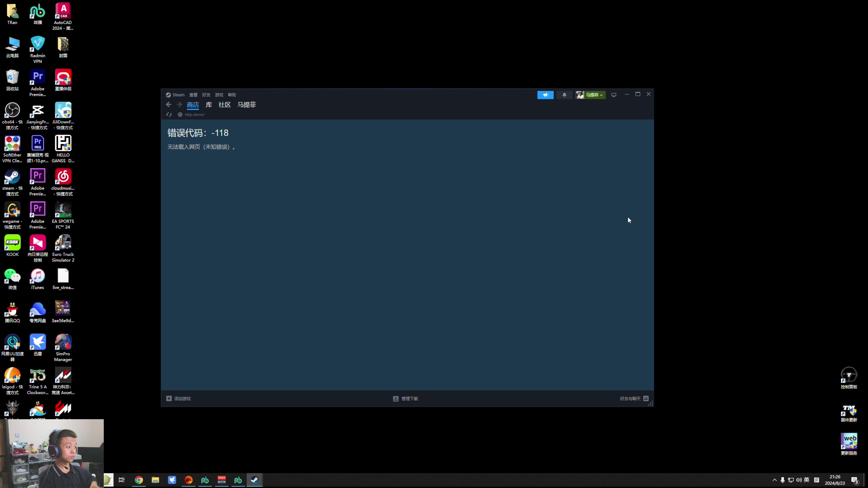Open the Steam menu in title bar
Screen dimensions: 868x488
point(175,95)
